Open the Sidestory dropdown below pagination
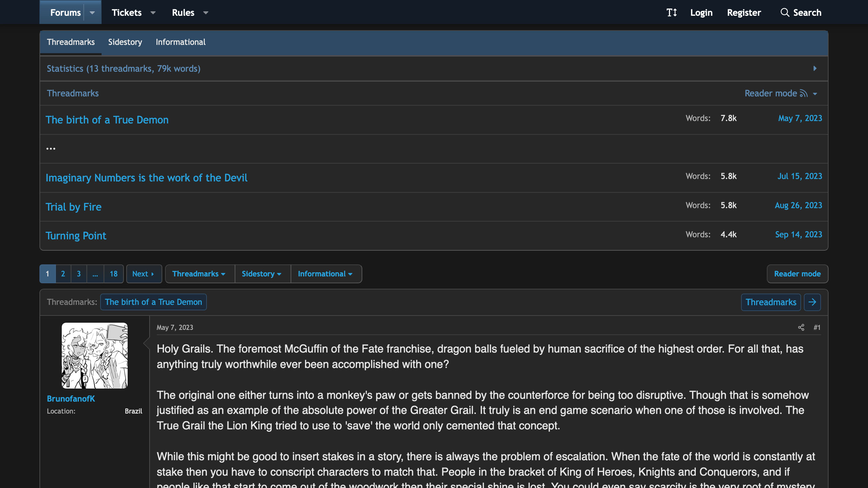This screenshot has width=868, height=488. tap(262, 274)
